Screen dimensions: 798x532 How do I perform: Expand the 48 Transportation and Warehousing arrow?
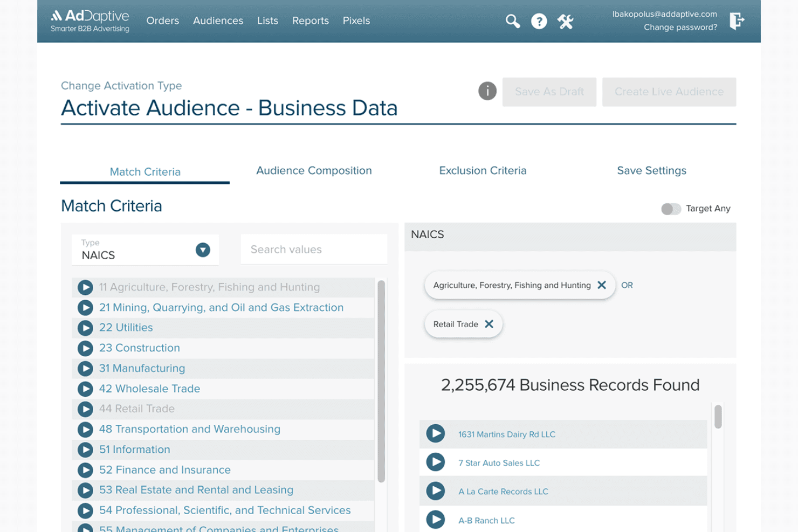pos(85,430)
